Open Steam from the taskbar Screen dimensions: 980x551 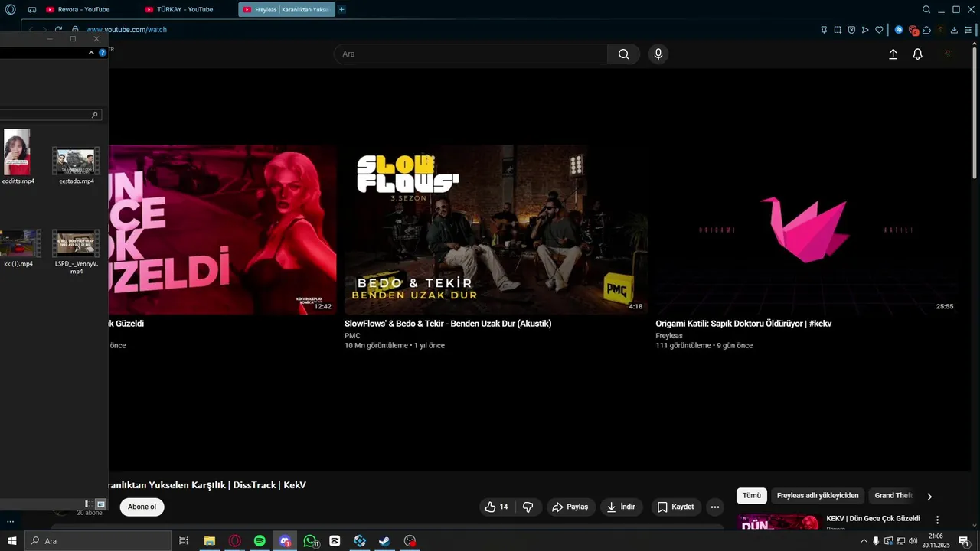384,541
